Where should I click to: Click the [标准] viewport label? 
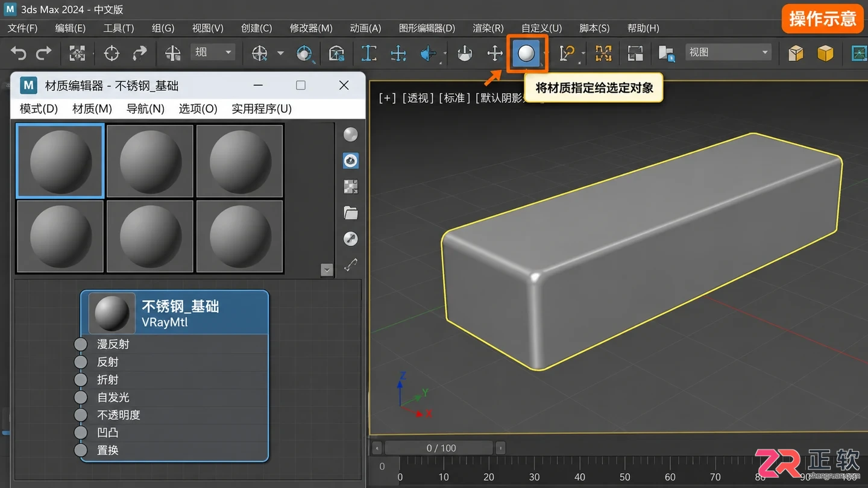pyautogui.click(x=455, y=98)
